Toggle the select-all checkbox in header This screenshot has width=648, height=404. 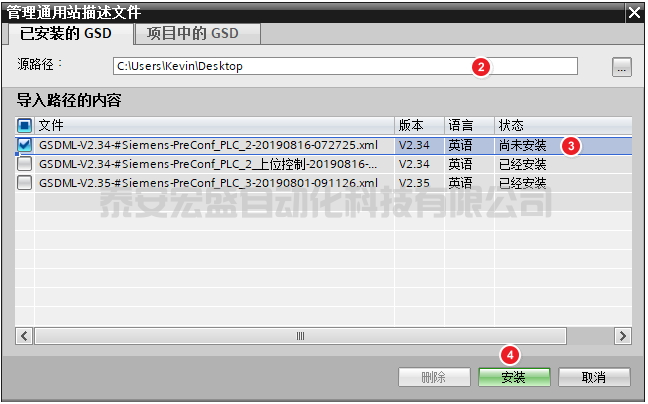[x=25, y=126]
